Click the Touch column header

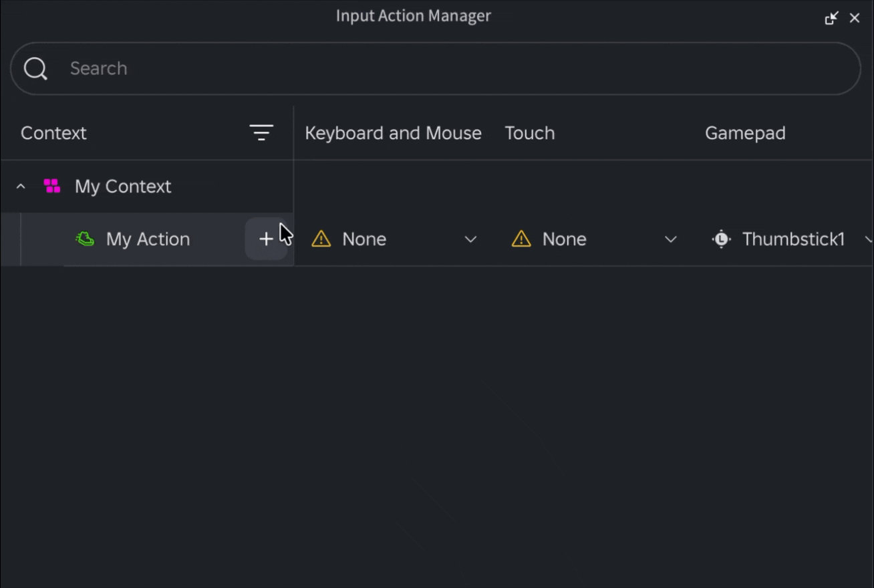coord(530,133)
